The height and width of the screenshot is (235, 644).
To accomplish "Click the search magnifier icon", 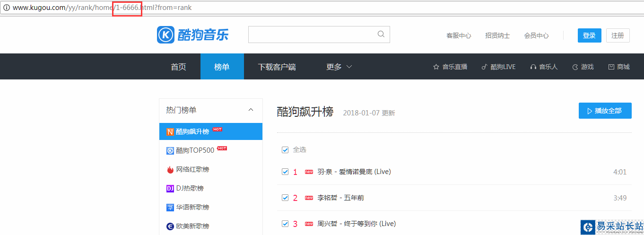I will coord(381,34).
